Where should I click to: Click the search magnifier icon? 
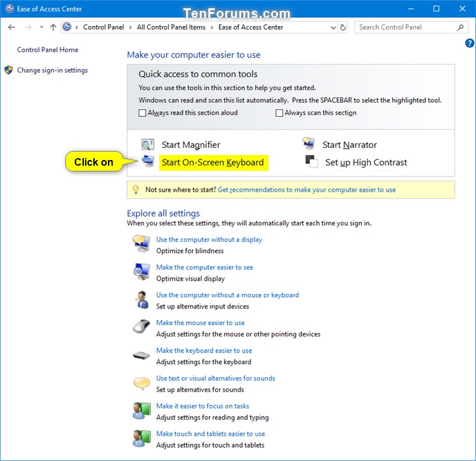(461, 27)
